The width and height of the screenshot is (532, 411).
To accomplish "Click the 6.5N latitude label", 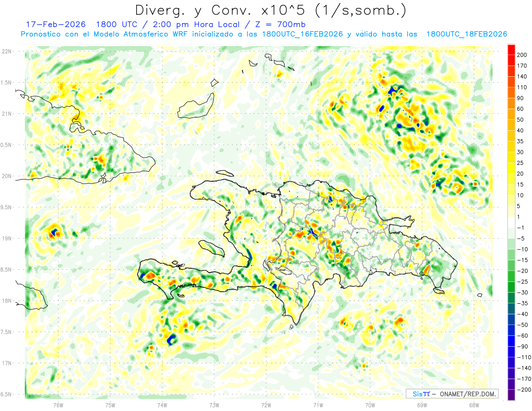I will coord(6,394).
